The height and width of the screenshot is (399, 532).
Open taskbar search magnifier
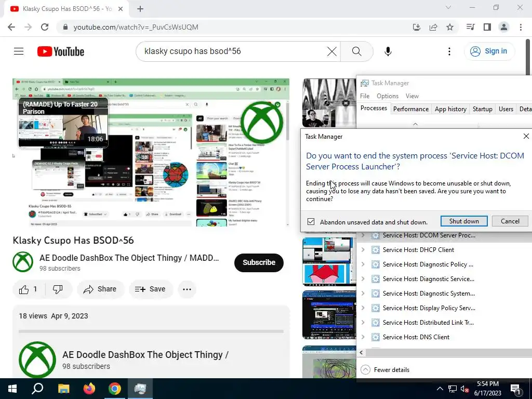click(37, 389)
